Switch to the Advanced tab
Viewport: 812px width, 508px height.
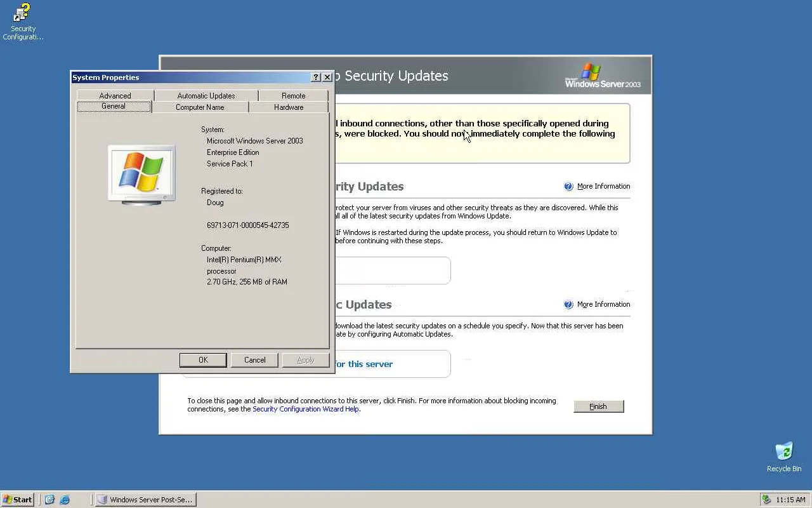pyautogui.click(x=115, y=96)
